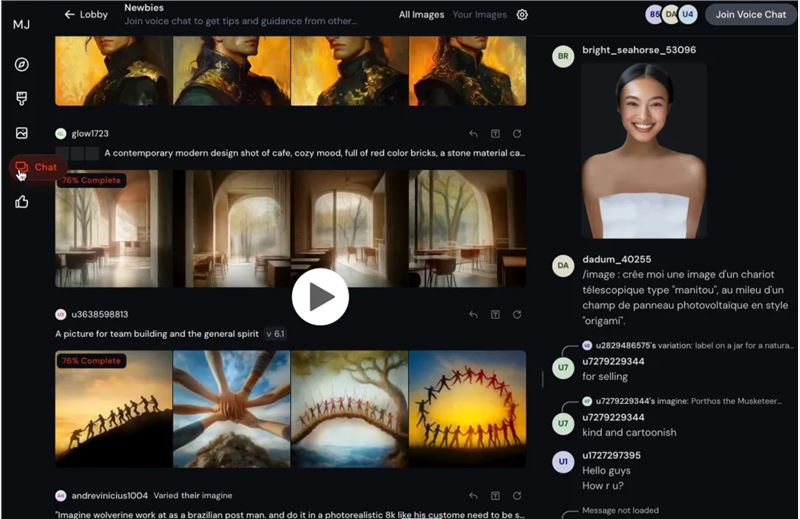Screen dimensions: 800x519
Task: Select the paintbrush Create icon in sidebar
Action: coord(21,98)
